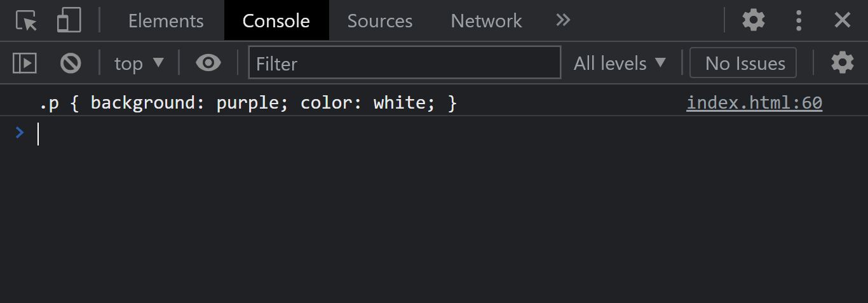Click the console prompt input line
Screen dimensions: 868x303
(x=381, y=133)
